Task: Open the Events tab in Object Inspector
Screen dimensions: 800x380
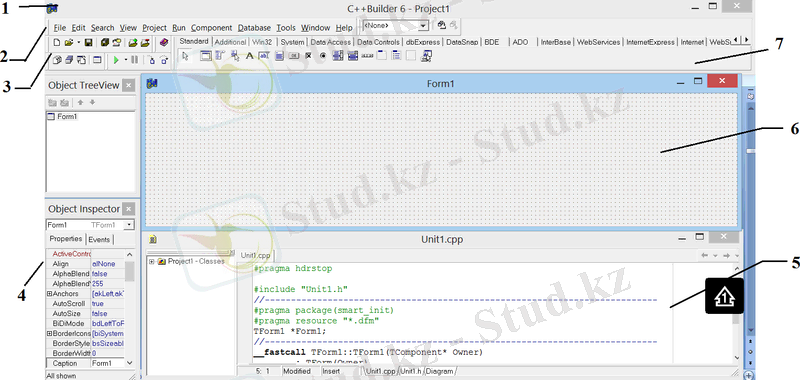Action: tap(99, 239)
